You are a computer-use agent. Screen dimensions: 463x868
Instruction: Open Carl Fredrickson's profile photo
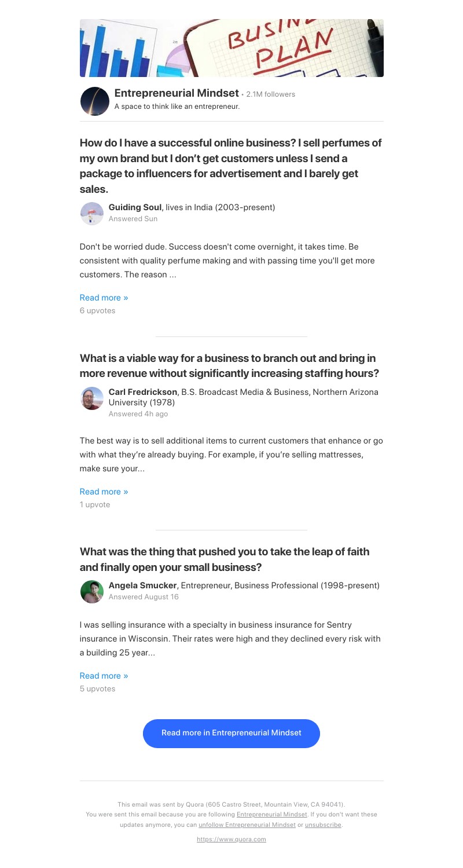click(91, 398)
